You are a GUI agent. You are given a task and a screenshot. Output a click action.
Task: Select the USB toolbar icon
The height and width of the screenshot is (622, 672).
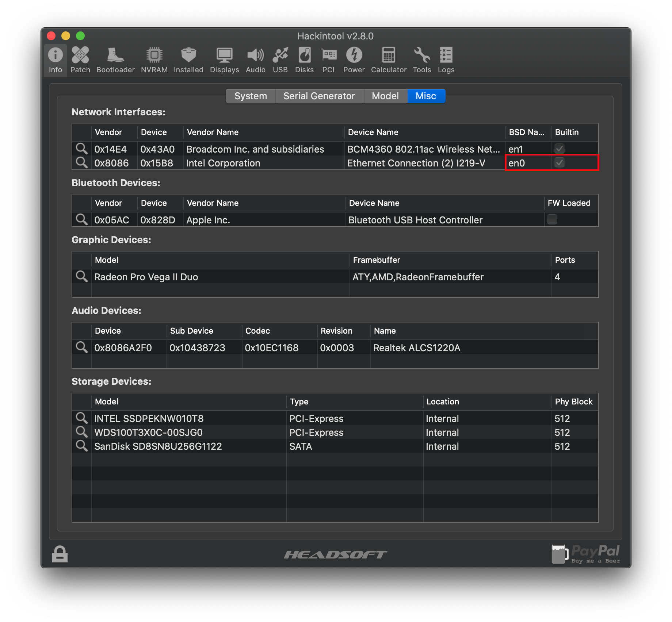280,60
